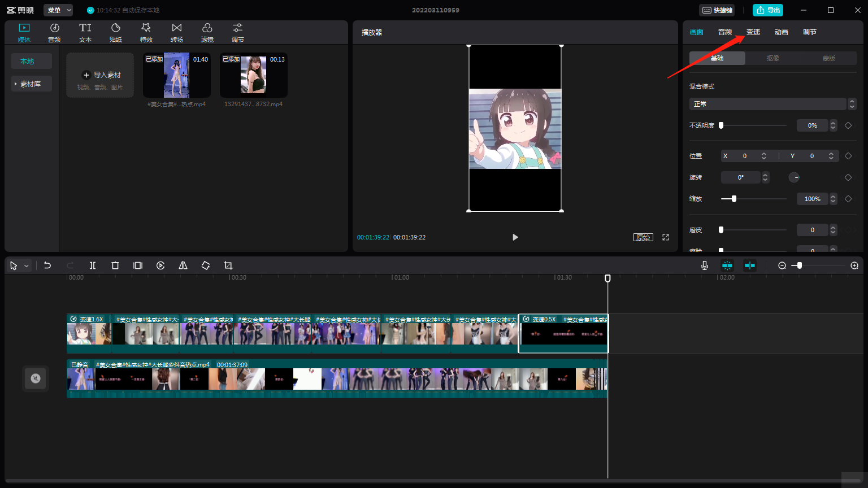868x488 pixels.
Task: Click the 导入素材 import media button
Action: pos(101,75)
